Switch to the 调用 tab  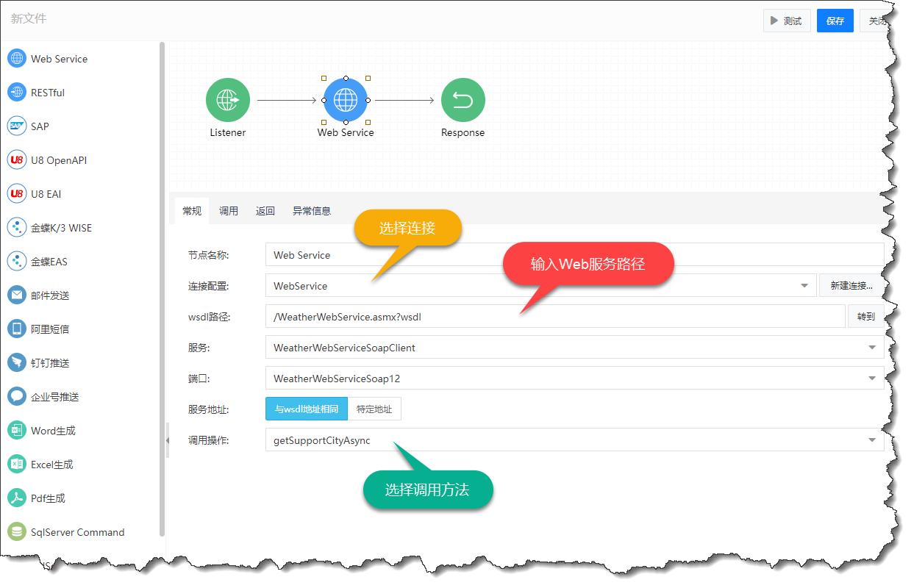click(229, 210)
